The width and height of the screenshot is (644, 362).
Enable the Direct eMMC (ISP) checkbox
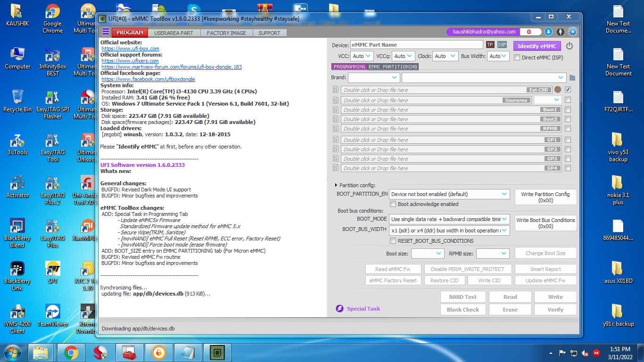click(x=517, y=58)
